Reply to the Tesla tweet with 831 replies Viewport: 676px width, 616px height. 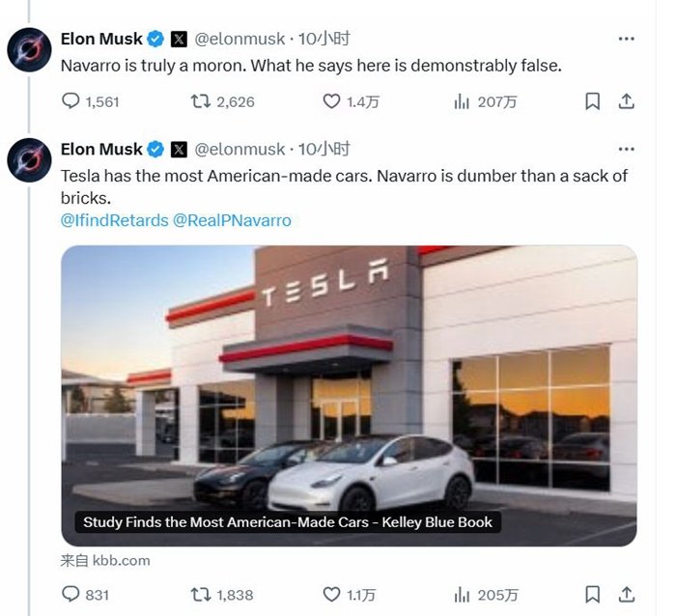[70, 594]
